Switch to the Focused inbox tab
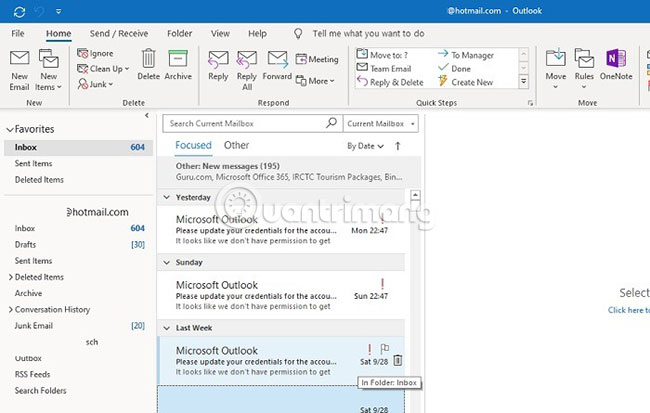This screenshot has height=413, width=650. (193, 146)
